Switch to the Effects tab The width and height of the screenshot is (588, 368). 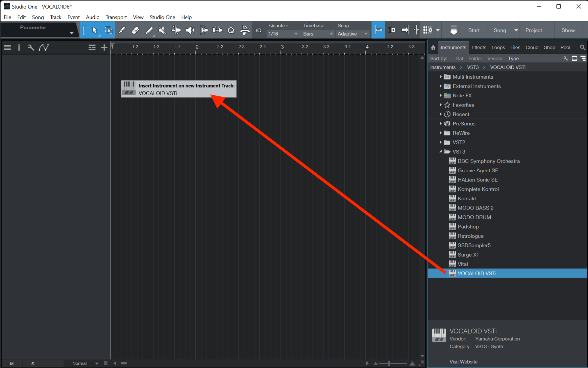[479, 47]
